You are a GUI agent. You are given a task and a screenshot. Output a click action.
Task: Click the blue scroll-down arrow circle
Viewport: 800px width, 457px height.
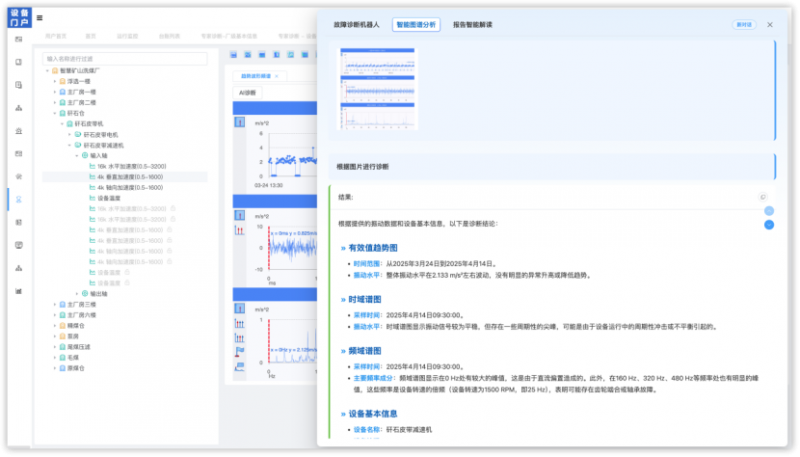point(769,225)
